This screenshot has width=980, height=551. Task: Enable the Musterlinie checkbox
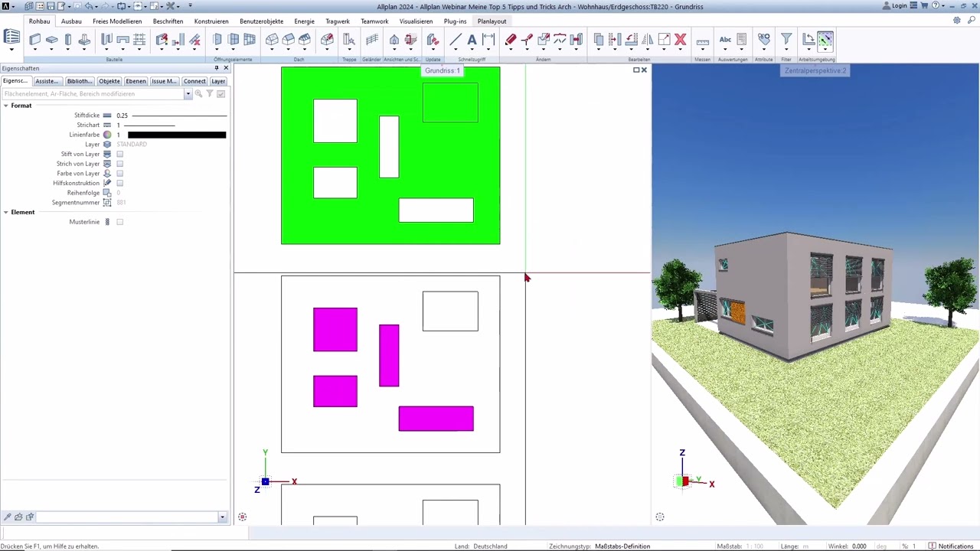119,222
